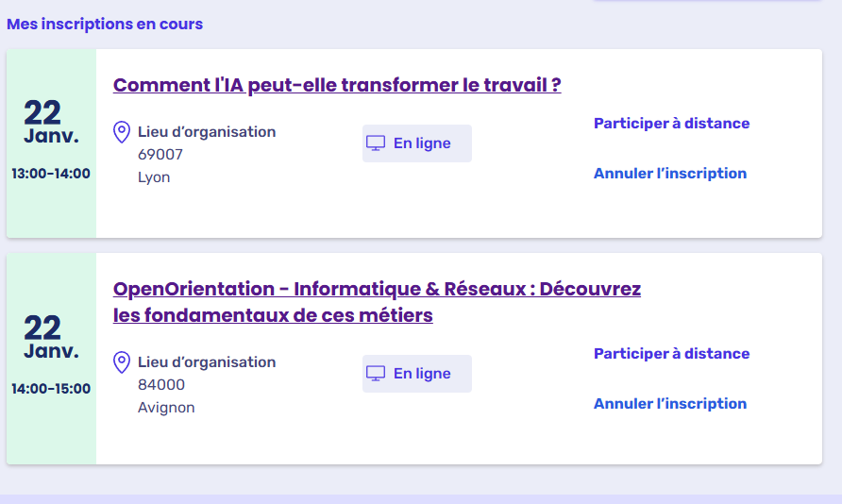
Task: Click the postal code 69007
Action: tap(160, 155)
